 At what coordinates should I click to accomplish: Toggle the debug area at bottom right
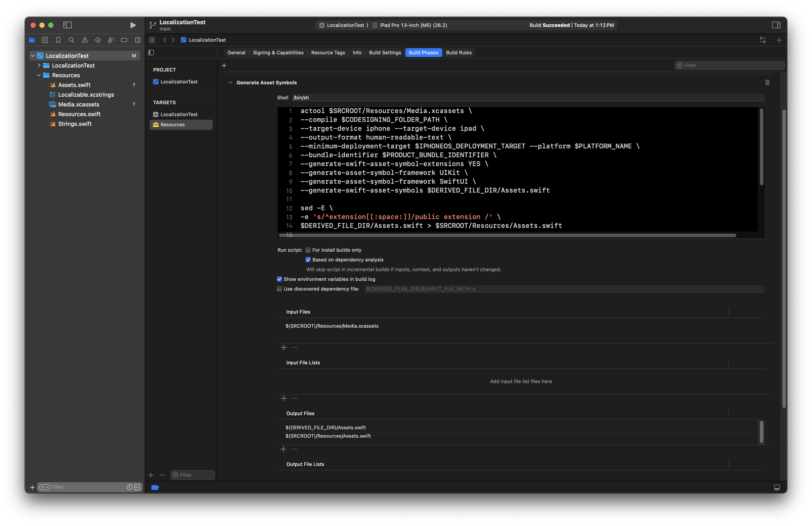point(777,487)
